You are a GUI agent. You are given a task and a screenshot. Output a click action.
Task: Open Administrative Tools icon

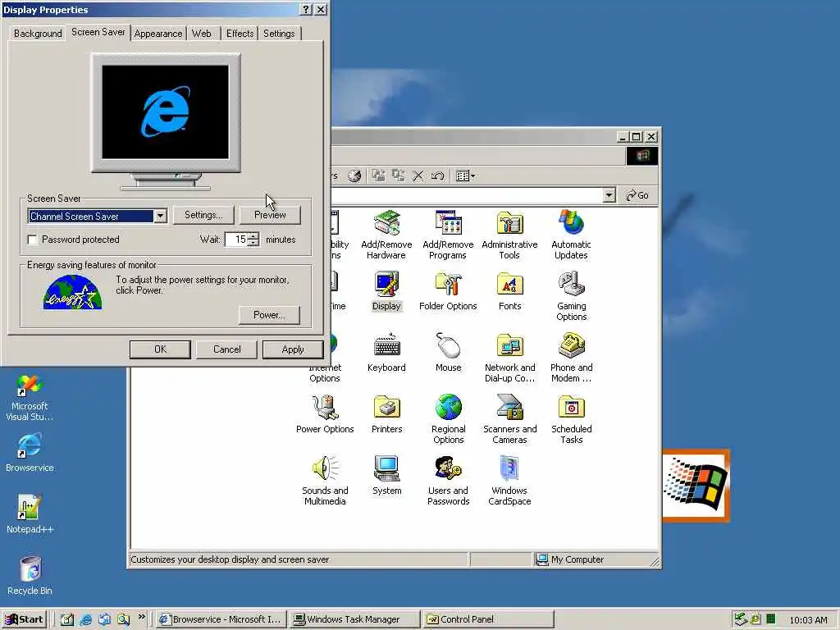[x=509, y=234]
